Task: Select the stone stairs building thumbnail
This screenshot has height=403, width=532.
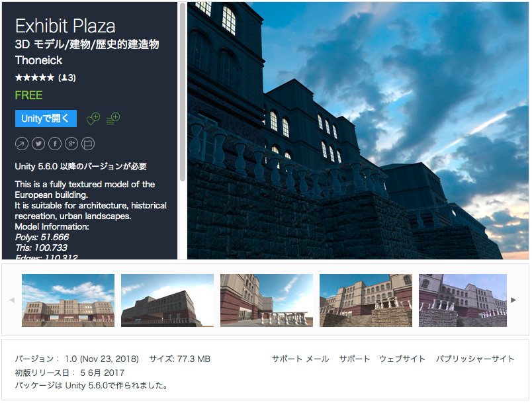Action: [366, 300]
